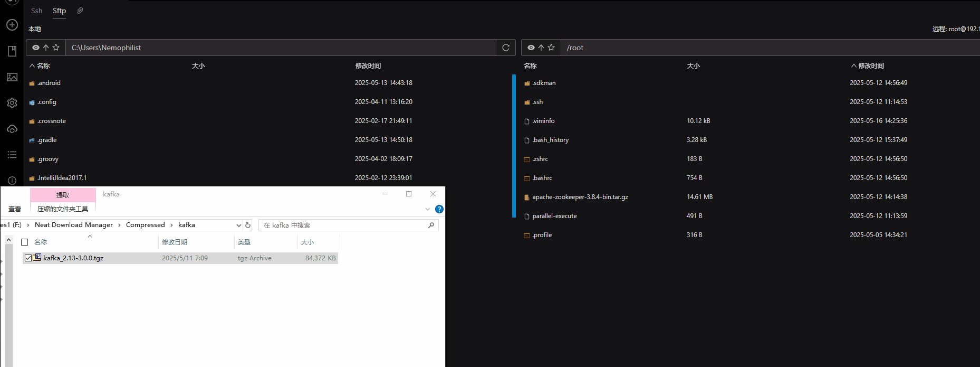Expand the Explorer address bar history dropdown
Image resolution: width=980 pixels, height=367 pixels.
point(238,225)
